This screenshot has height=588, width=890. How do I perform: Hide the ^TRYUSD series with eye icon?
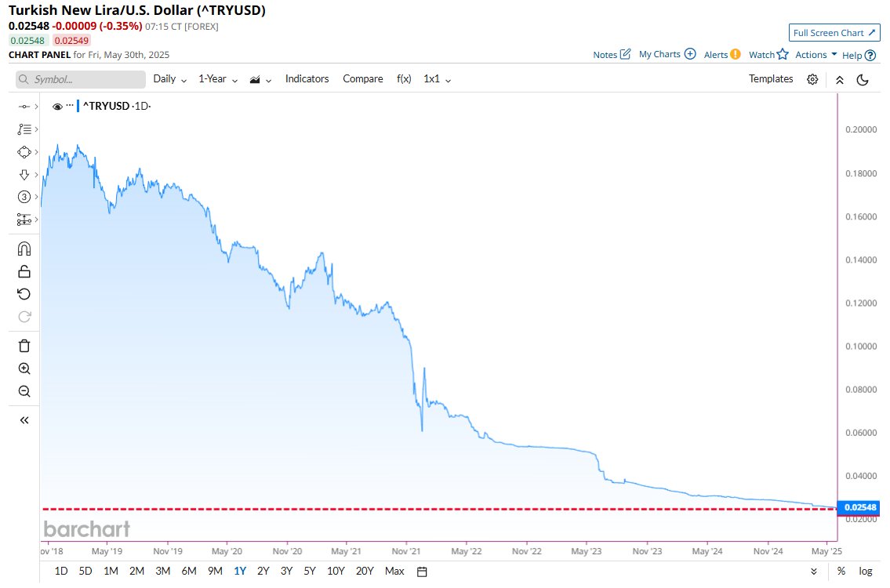[56, 106]
